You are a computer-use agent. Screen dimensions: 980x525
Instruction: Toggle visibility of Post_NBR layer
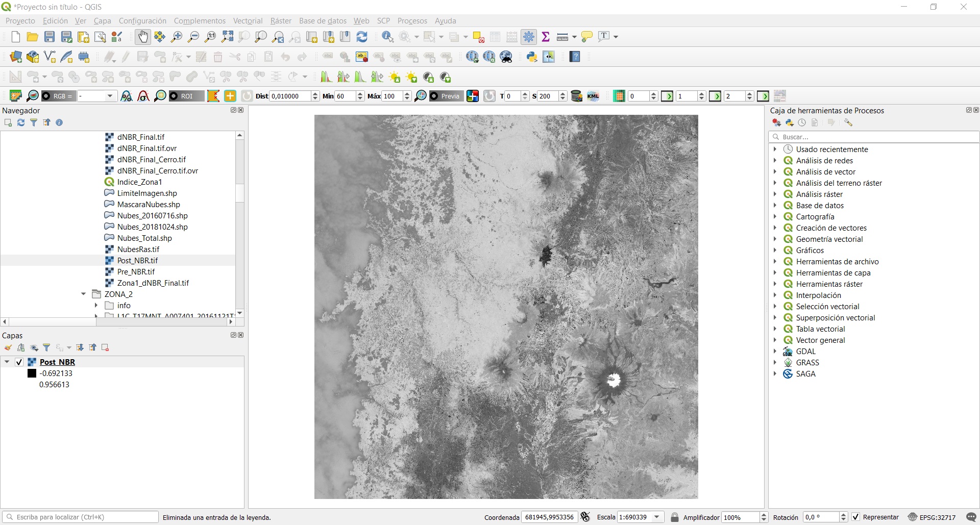[x=19, y=362]
